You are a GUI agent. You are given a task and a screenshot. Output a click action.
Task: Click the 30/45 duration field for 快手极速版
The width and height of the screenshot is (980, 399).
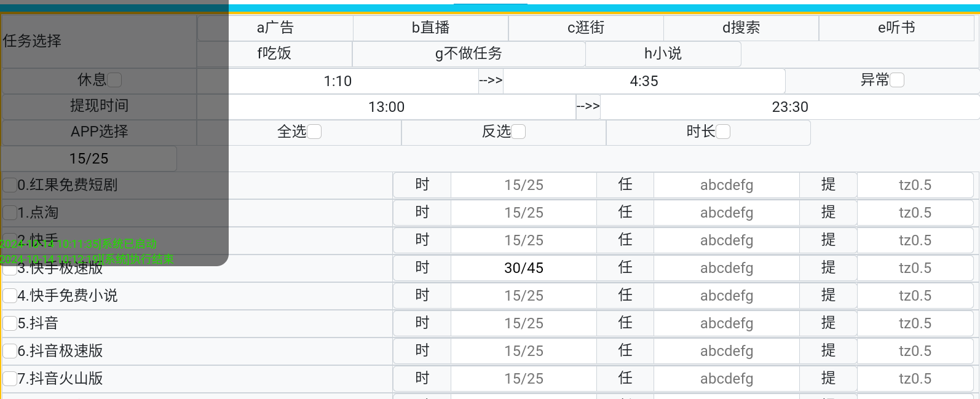tap(524, 268)
